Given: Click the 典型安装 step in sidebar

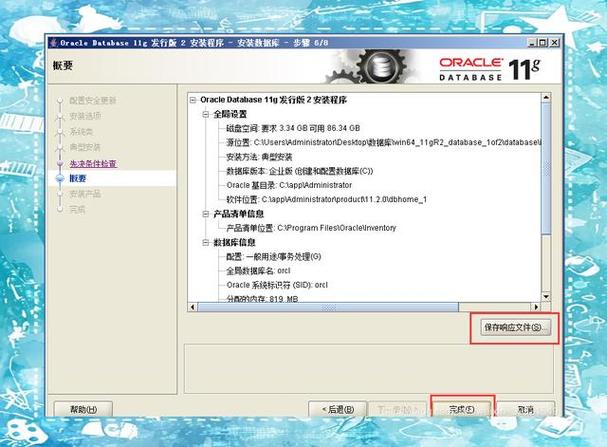Looking at the screenshot, I should [x=85, y=147].
